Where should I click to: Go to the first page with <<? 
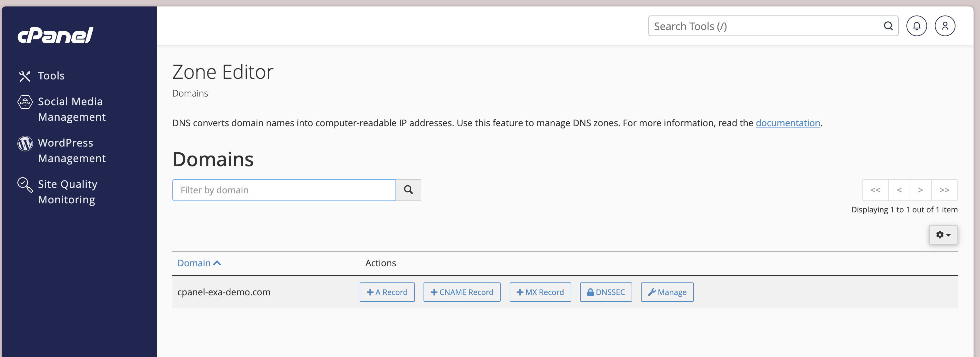click(875, 190)
